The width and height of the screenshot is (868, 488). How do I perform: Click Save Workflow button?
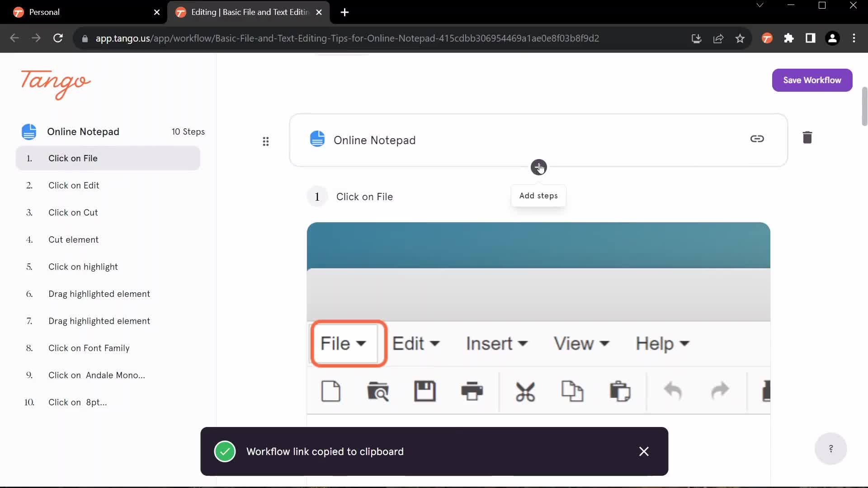[x=812, y=80]
